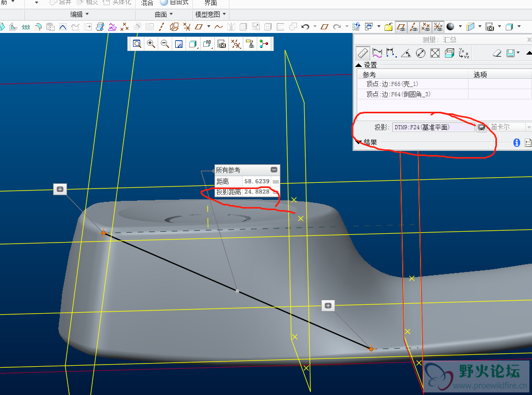Viewport: 532px width, 395px height.
Task: Open the datum display filters icon
Action: tap(236, 44)
